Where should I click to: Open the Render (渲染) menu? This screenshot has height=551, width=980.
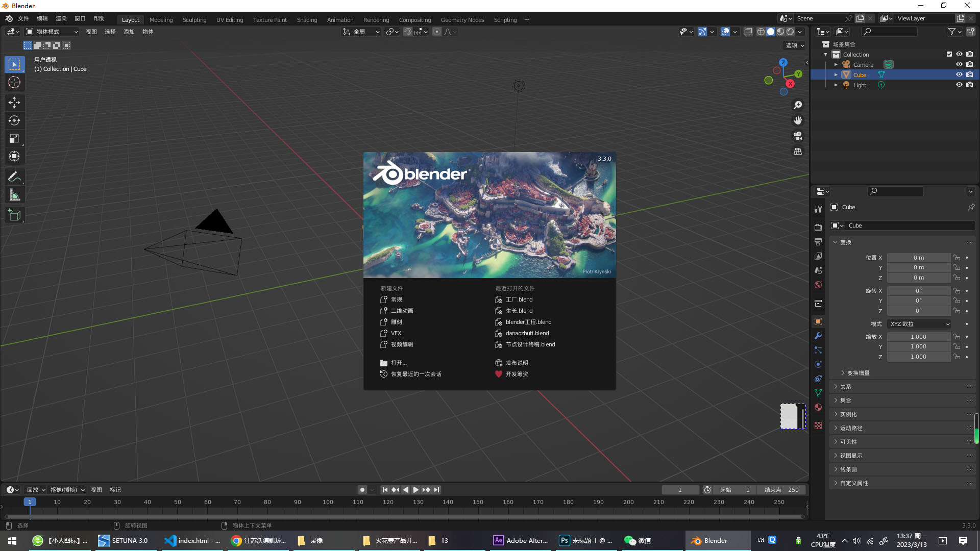(61, 18)
